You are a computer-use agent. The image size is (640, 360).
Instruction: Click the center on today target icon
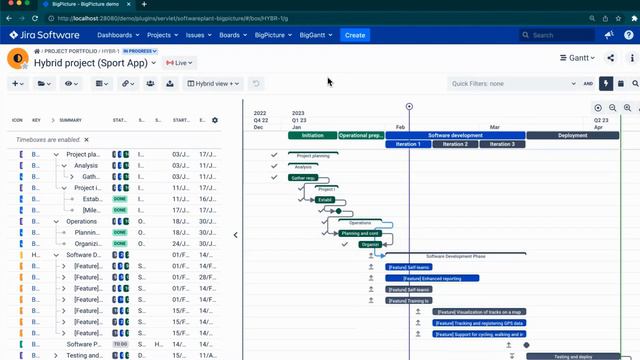click(x=598, y=108)
